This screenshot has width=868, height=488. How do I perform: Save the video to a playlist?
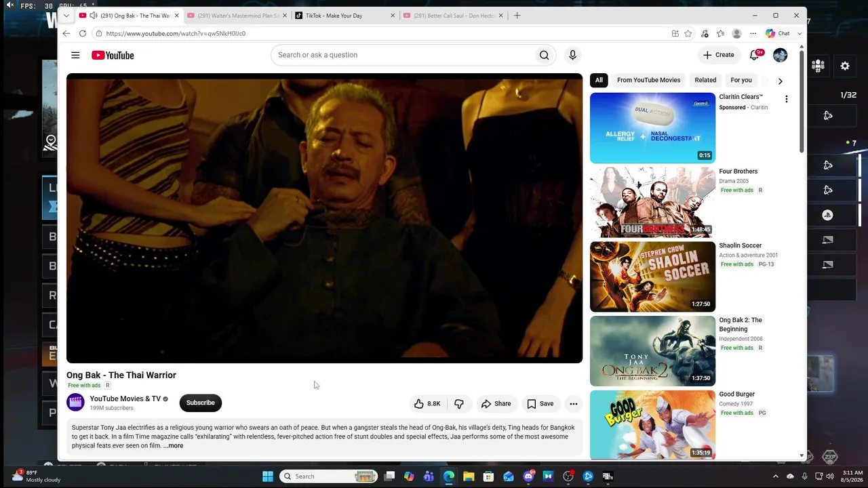coord(540,403)
